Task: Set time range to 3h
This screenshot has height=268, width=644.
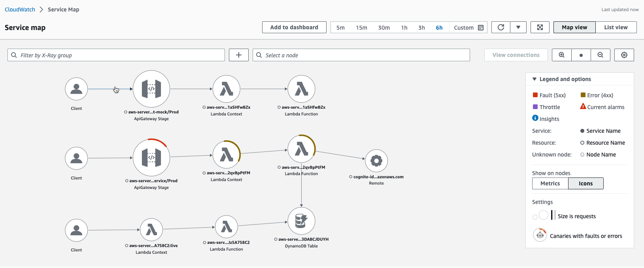Action: click(x=421, y=28)
